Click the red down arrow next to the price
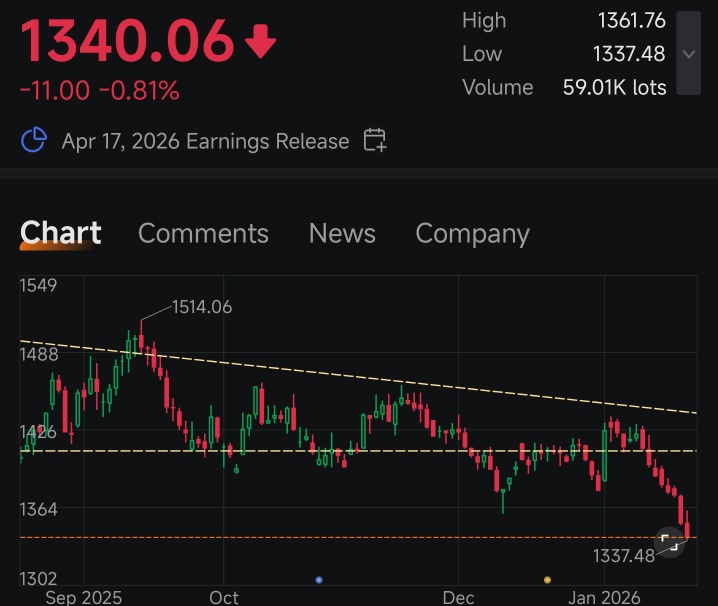The image size is (718, 606). [x=261, y=41]
